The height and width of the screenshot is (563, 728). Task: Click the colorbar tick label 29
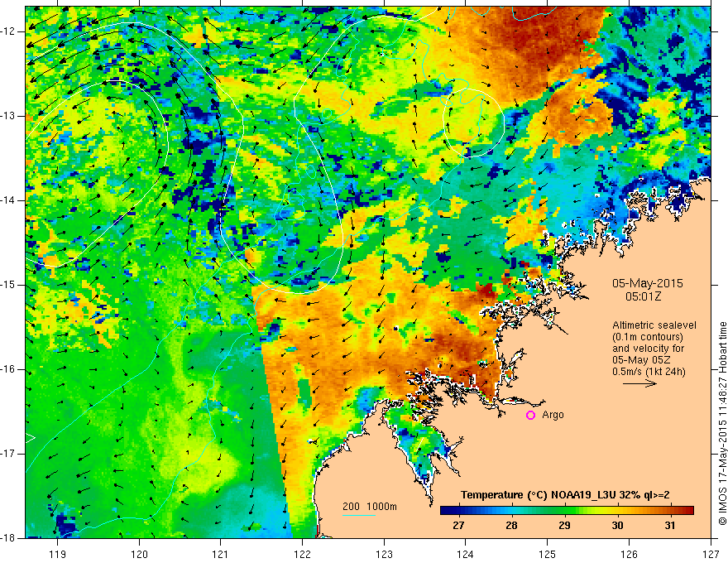coord(564,526)
